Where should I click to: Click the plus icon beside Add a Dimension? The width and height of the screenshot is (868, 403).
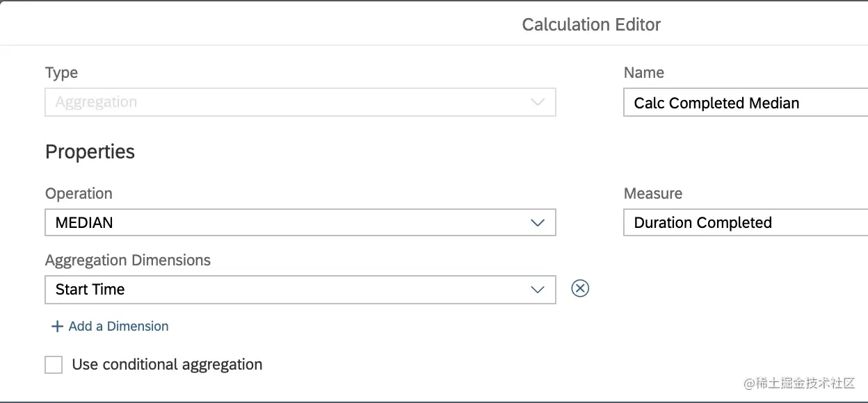tap(57, 327)
